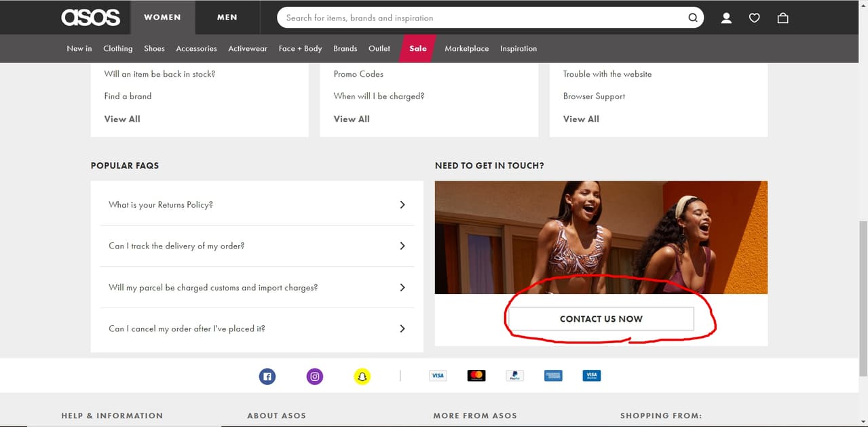Click the Visa Electron payment icon
This screenshot has width=868, height=427.
click(592, 375)
